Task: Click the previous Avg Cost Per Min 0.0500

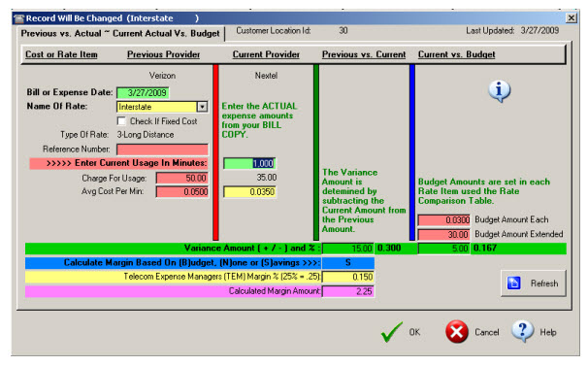Action: point(182,192)
